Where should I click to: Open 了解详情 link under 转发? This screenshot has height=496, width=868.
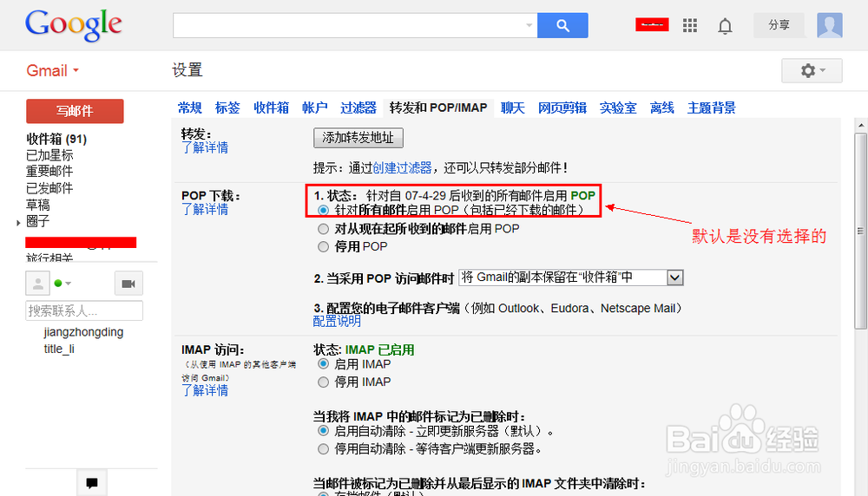(x=205, y=147)
